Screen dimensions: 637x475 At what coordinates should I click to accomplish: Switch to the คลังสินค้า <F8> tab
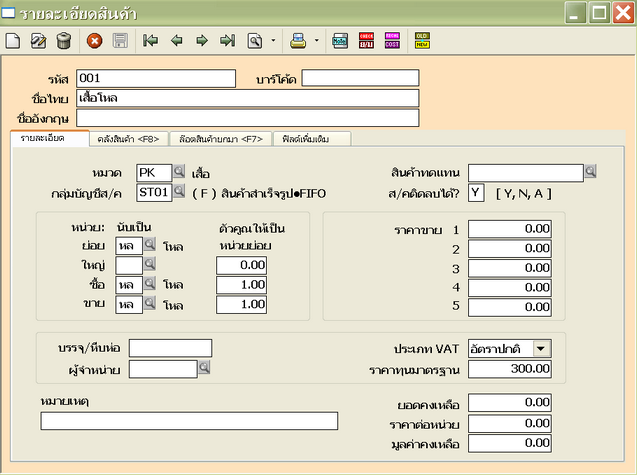point(127,139)
